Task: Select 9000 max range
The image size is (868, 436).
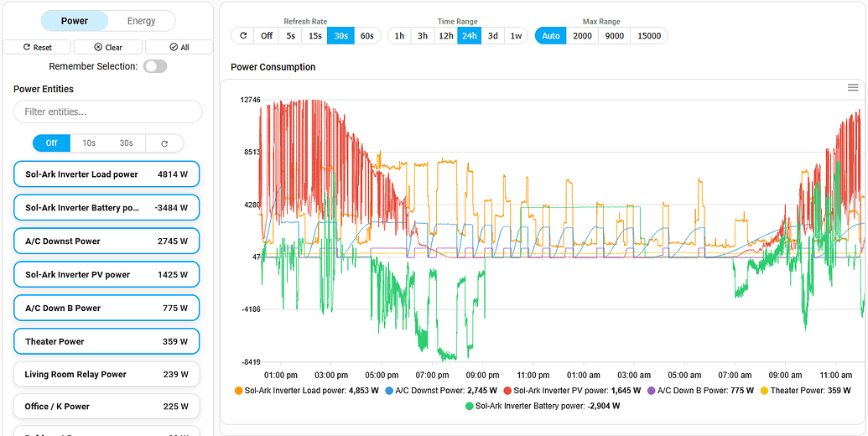Action: [x=615, y=35]
